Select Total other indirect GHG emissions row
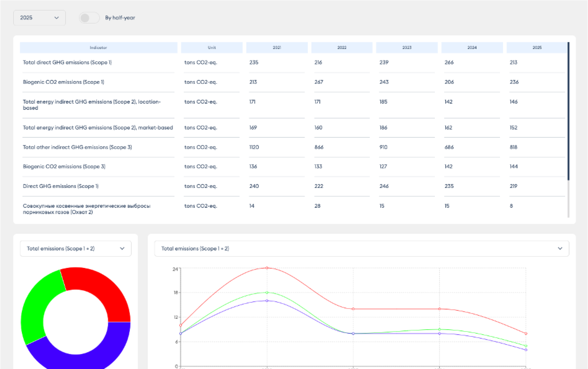The height and width of the screenshot is (369, 588). tap(77, 147)
